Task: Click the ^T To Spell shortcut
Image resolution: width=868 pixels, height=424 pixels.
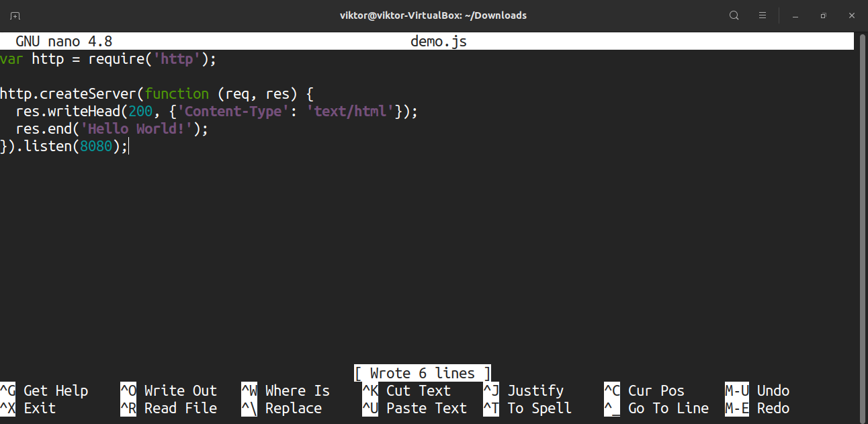Action: (527, 409)
